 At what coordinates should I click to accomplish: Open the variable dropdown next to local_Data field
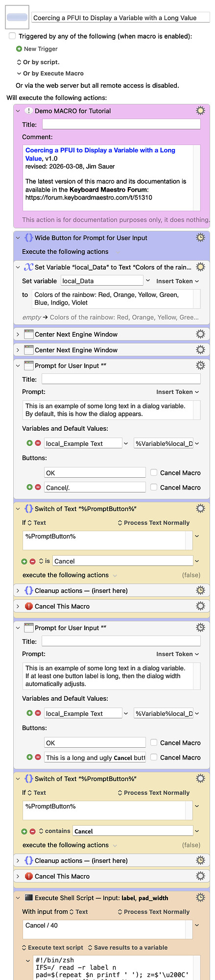click(148, 281)
